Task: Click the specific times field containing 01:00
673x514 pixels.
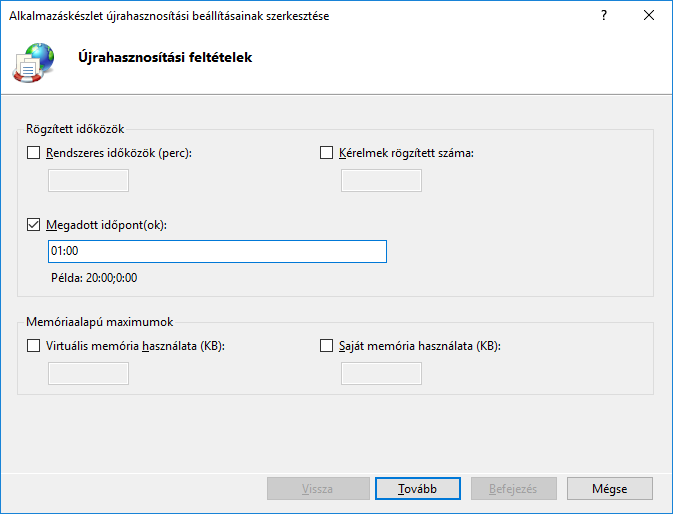Action: click(216, 251)
